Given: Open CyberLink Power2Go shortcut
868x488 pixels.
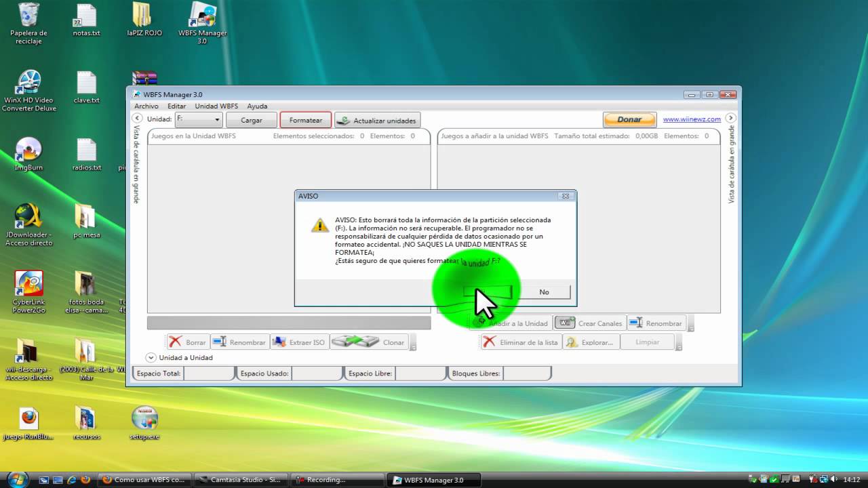Looking at the screenshot, I should pyautogui.click(x=28, y=293).
